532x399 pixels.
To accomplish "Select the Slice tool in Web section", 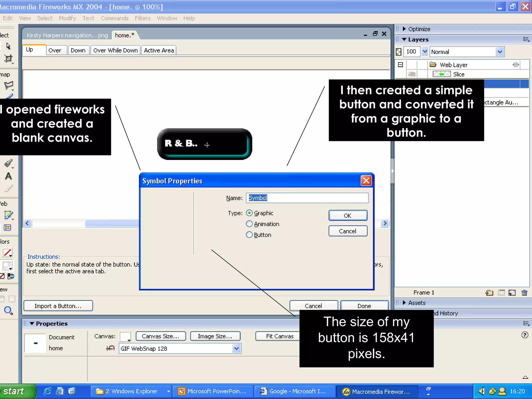I will point(8,215).
